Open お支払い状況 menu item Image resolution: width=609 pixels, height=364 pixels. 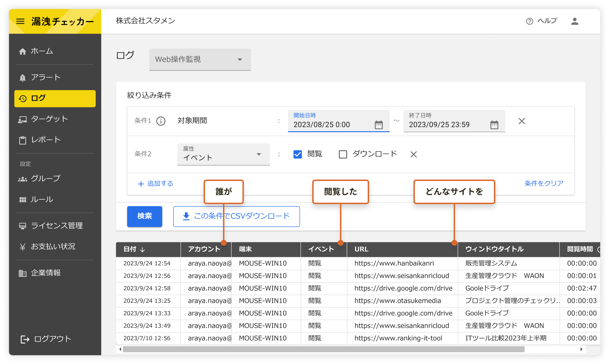pyautogui.click(x=55, y=247)
